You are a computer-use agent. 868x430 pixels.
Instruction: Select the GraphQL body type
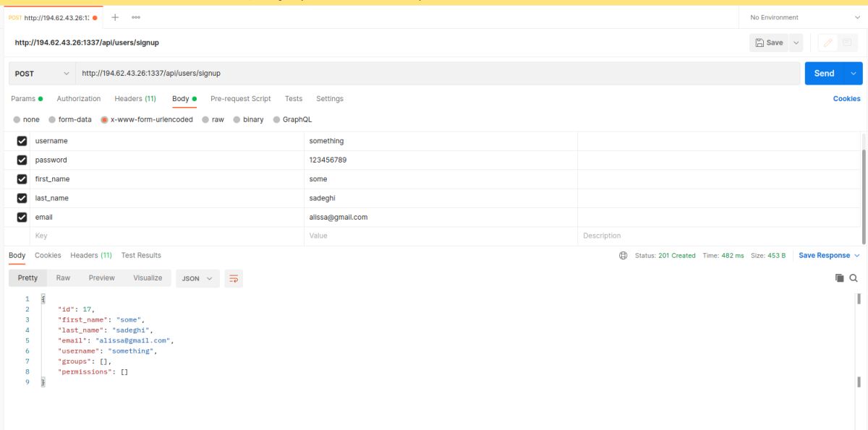(x=292, y=120)
